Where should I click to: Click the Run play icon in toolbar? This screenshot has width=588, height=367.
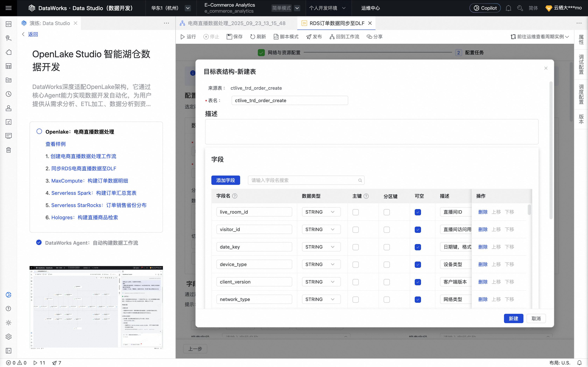click(x=182, y=37)
